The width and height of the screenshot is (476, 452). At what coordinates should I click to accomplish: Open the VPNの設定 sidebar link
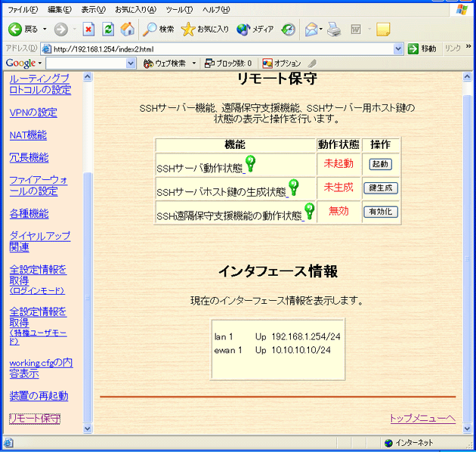point(32,113)
